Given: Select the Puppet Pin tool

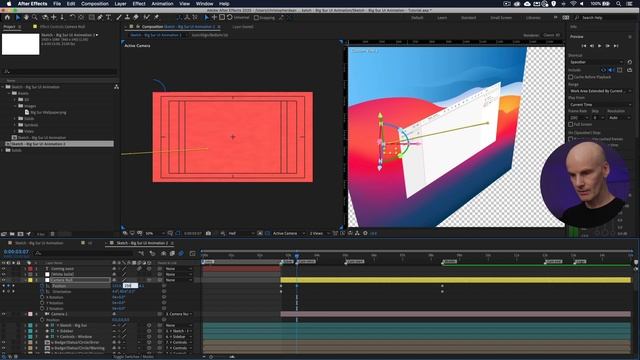Looking at the screenshot, I should pos(156,18).
